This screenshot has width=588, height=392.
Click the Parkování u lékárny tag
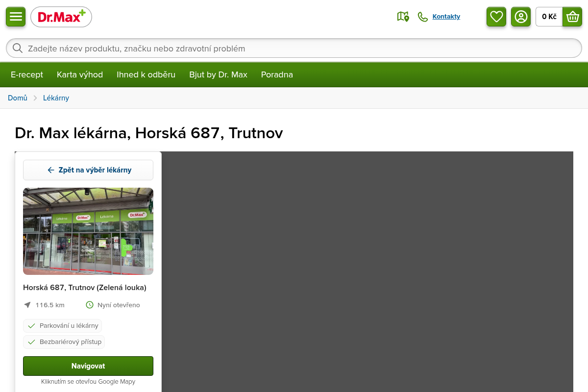click(63, 326)
